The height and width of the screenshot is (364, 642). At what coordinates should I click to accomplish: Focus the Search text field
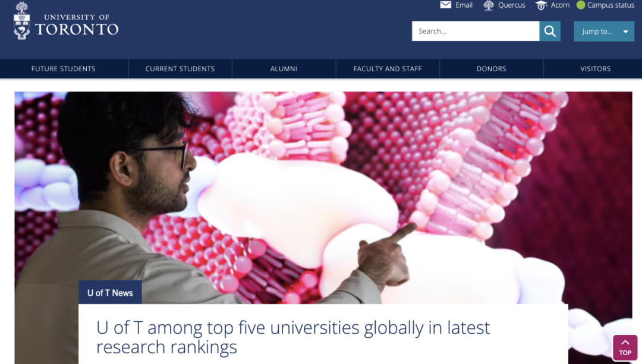tap(476, 31)
